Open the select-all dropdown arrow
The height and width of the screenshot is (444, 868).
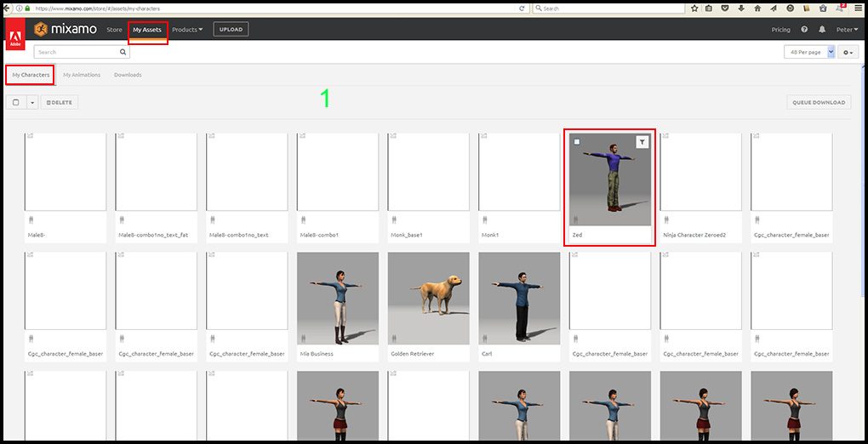[31, 102]
